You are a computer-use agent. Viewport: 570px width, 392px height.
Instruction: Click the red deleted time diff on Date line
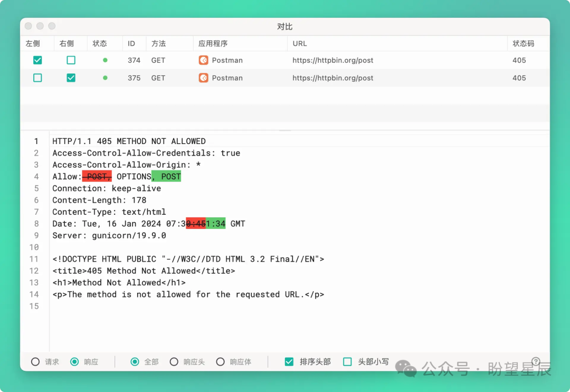pyautogui.click(x=196, y=224)
